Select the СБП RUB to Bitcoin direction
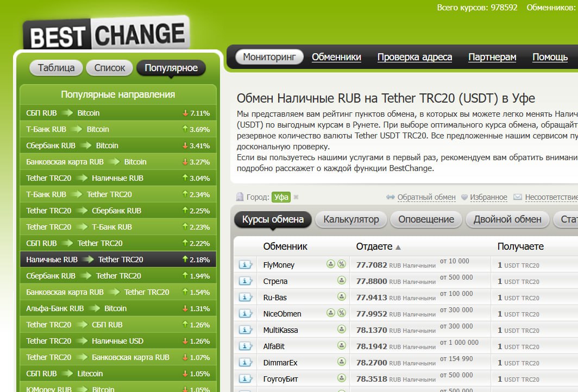Viewport: 578px width, 392px height. [118, 113]
